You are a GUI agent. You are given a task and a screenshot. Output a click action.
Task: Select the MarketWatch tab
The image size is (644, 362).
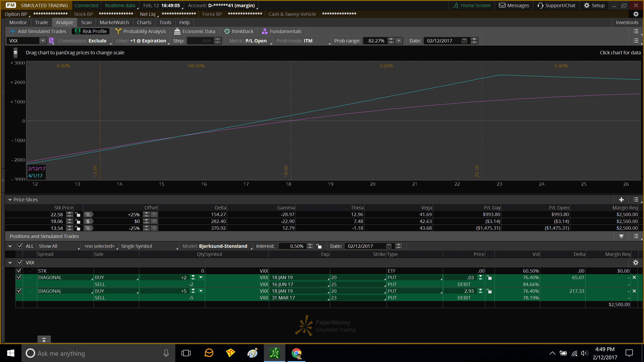(x=114, y=22)
